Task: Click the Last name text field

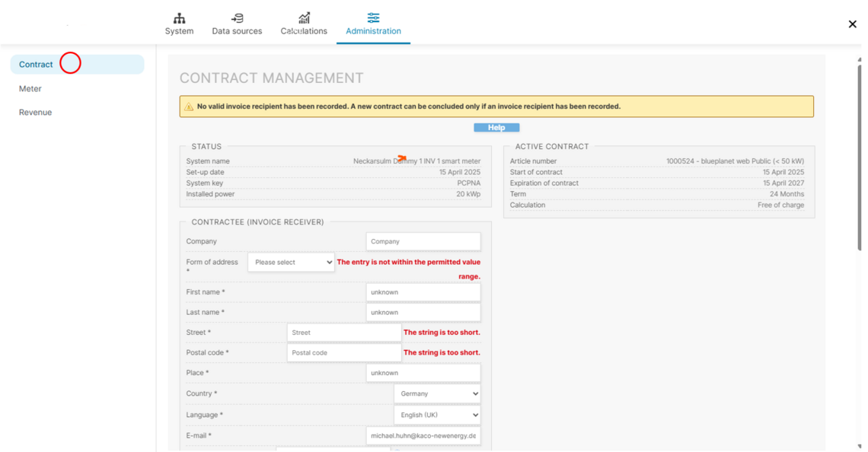Action: [x=423, y=313]
